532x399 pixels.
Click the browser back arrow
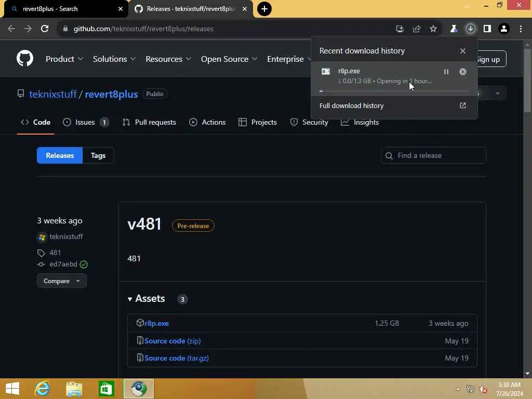pyautogui.click(x=11, y=29)
